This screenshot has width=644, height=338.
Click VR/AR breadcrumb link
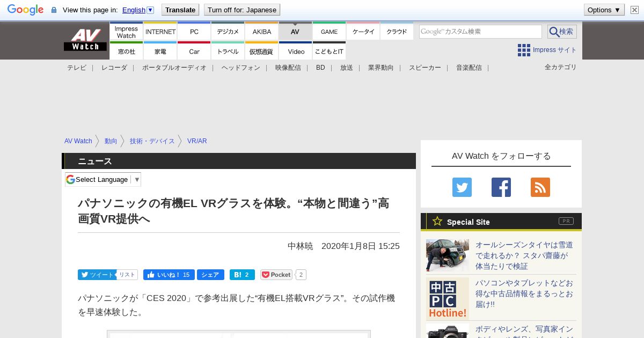[197, 141]
